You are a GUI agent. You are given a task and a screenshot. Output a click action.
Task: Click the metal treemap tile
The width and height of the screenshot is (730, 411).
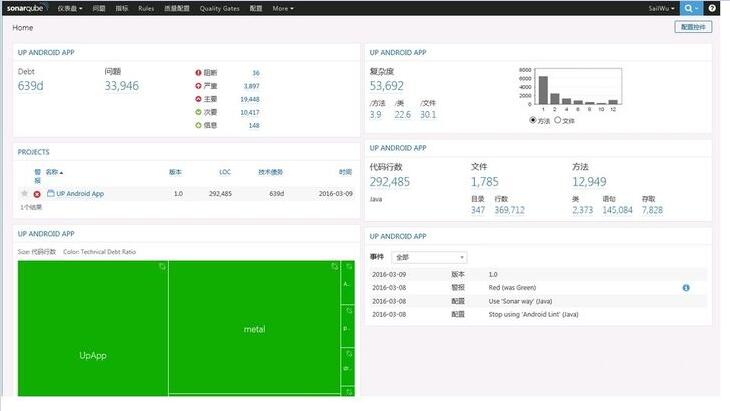[x=255, y=327]
